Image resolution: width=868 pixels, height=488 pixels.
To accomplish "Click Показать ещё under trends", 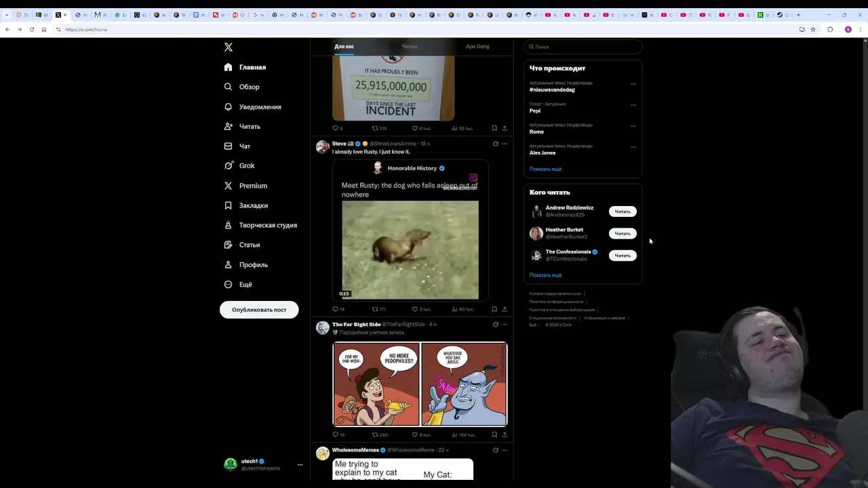I will [x=545, y=169].
